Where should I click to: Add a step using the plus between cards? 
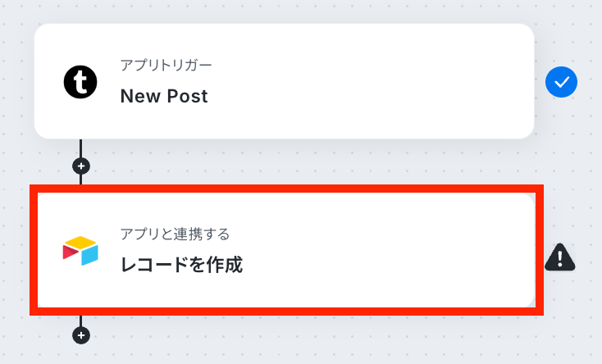[x=80, y=165]
